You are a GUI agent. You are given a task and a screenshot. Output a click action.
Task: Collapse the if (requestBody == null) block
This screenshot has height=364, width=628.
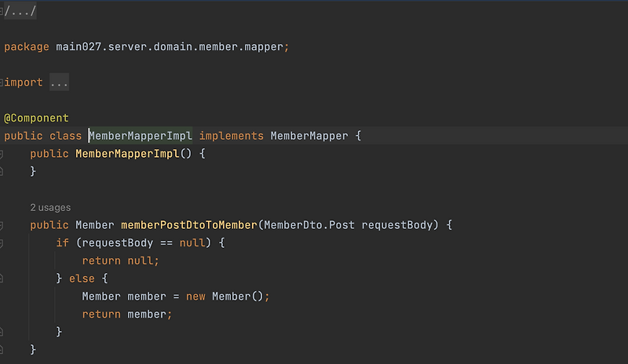[x=2, y=243]
